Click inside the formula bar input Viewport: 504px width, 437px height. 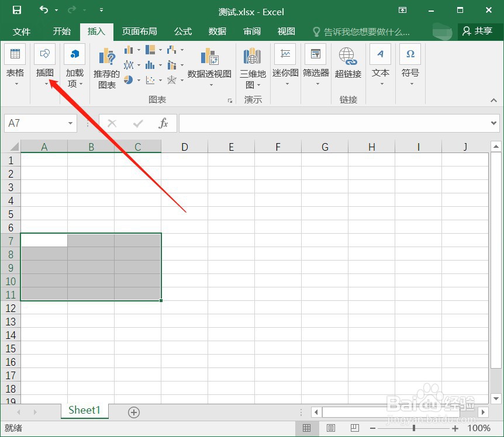click(x=334, y=123)
